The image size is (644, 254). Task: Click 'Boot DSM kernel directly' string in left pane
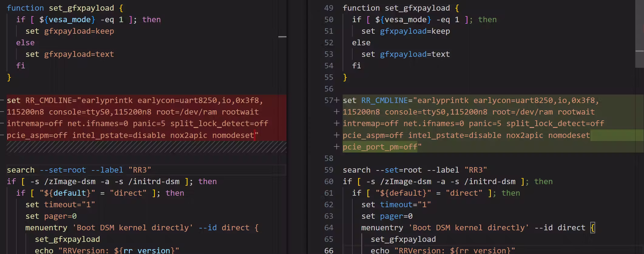pos(133,228)
